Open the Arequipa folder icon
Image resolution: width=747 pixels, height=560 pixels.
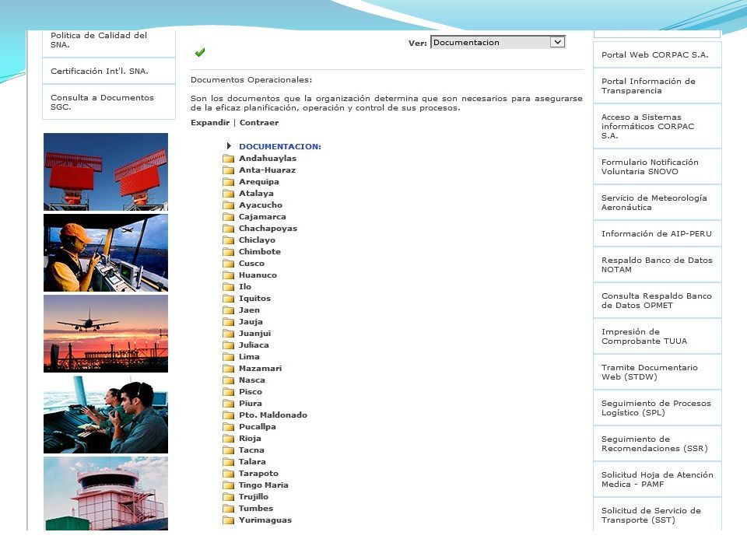point(228,182)
